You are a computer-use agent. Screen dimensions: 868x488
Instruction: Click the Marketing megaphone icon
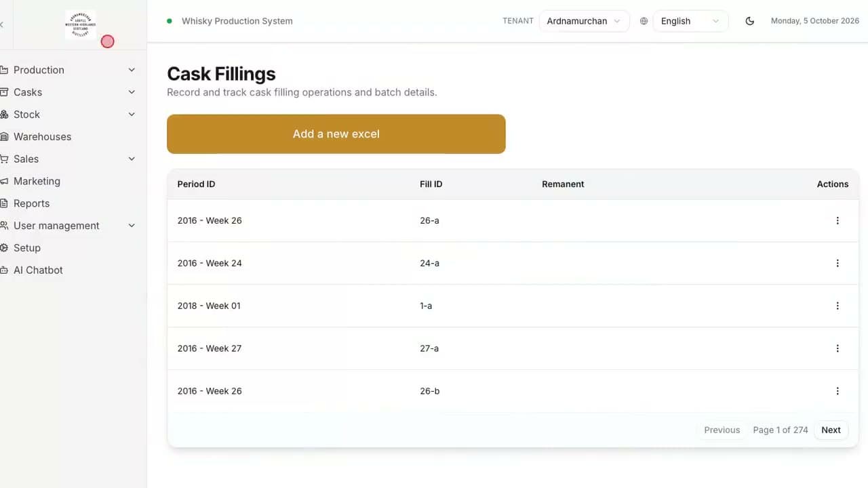point(3,181)
